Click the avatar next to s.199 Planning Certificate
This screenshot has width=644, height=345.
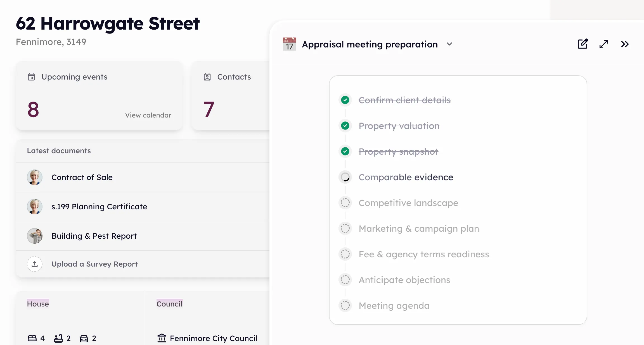(x=35, y=207)
